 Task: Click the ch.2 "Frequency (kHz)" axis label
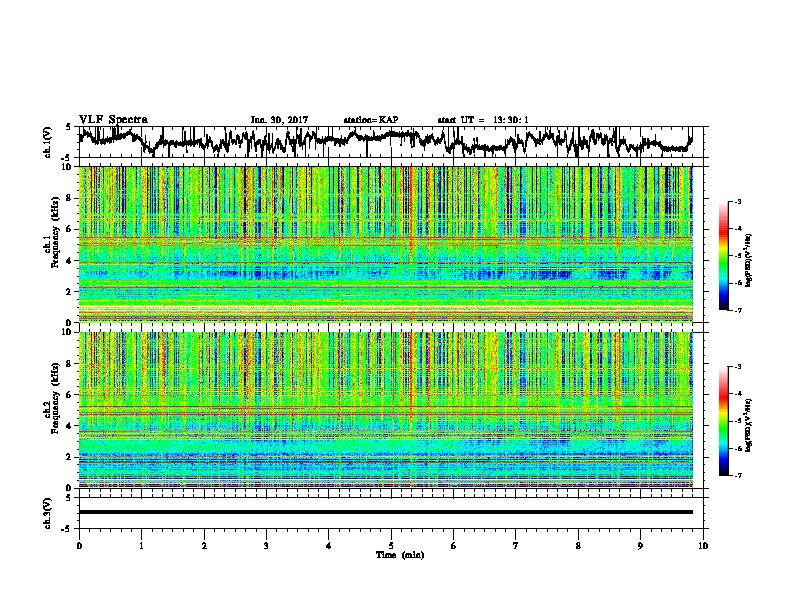(x=55, y=398)
